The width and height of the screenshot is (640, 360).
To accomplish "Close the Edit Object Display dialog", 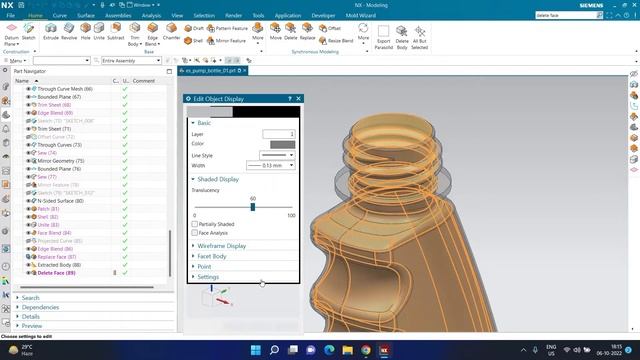I will pyautogui.click(x=298, y=99).
